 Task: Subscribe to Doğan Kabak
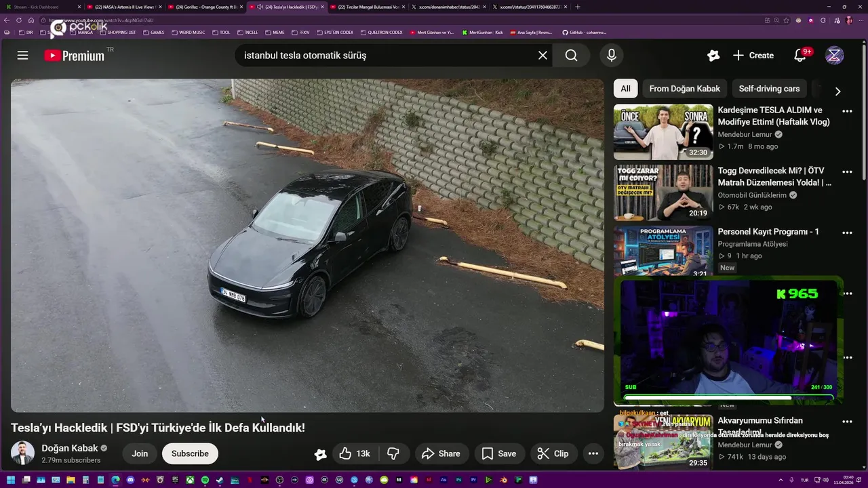[x=190, y=453]
